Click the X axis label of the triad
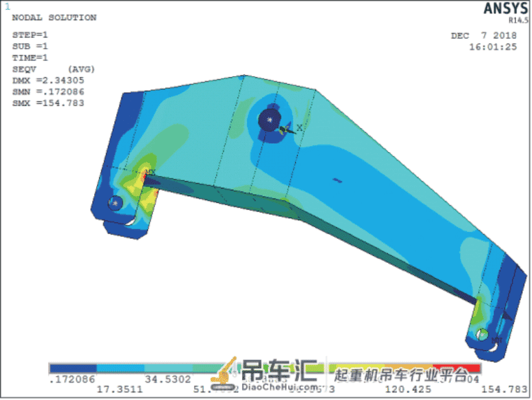This screenshot has width=532, height=400. [299, 128]
